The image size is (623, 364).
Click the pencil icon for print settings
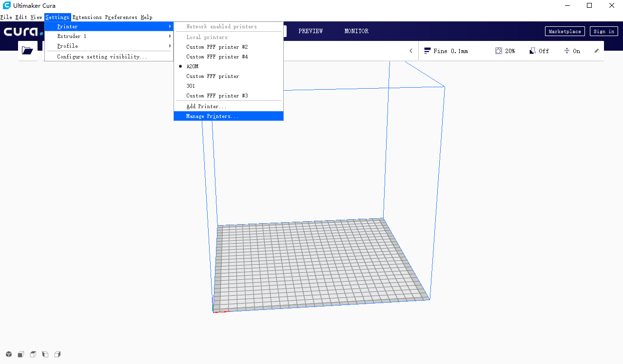pos(596,51)
